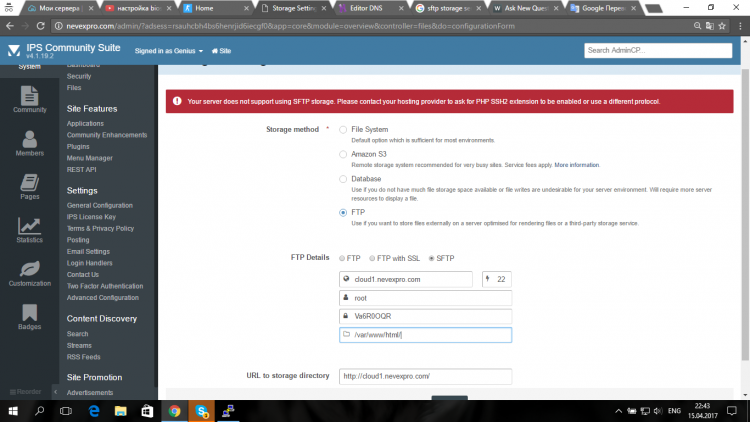Screen dimensions: 750x422
Task: Go to Pages section icon
Action: click(29, 185)
